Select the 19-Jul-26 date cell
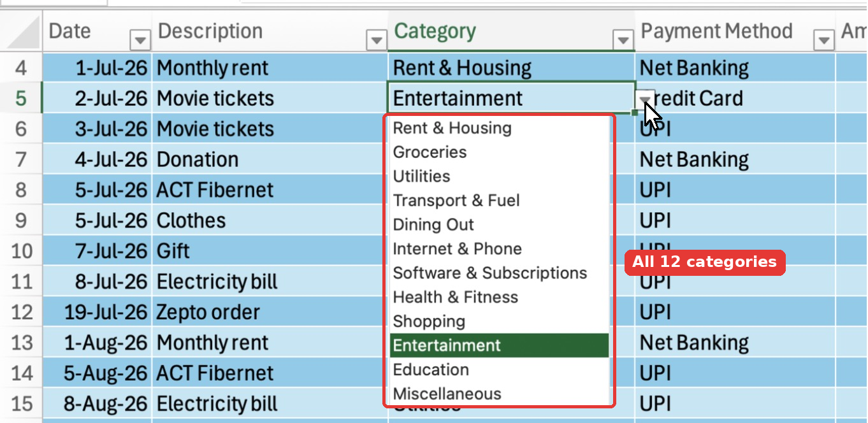The height and width of the screenshot is (423, 868). 97,312
